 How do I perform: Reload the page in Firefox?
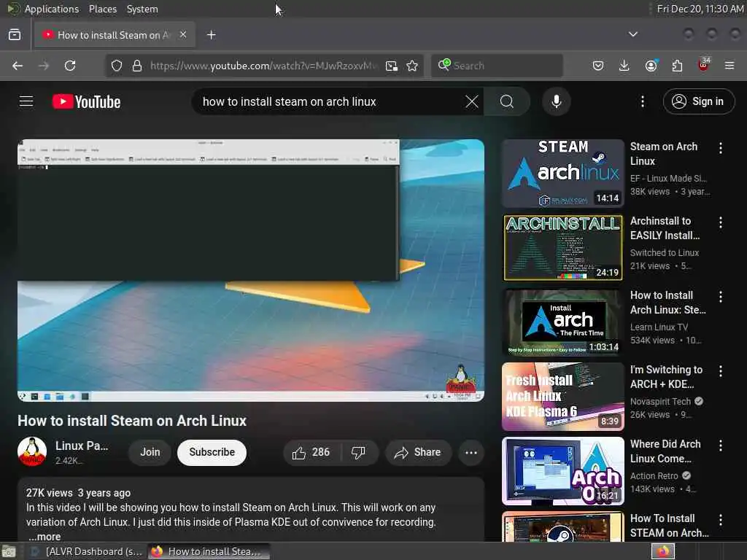70,66
